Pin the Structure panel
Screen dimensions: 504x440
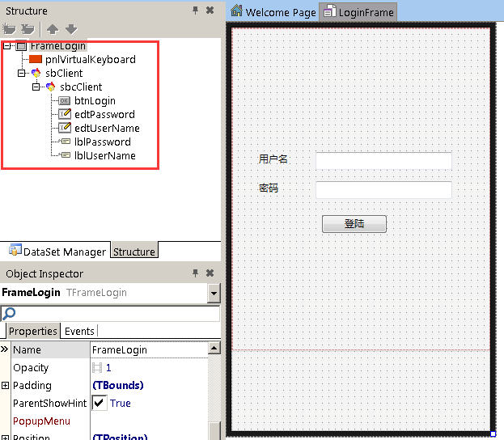[x=195, y=11]
